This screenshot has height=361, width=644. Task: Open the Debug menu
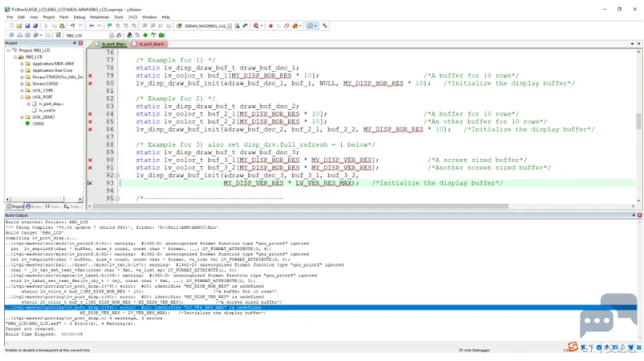[x=79, y=17]
